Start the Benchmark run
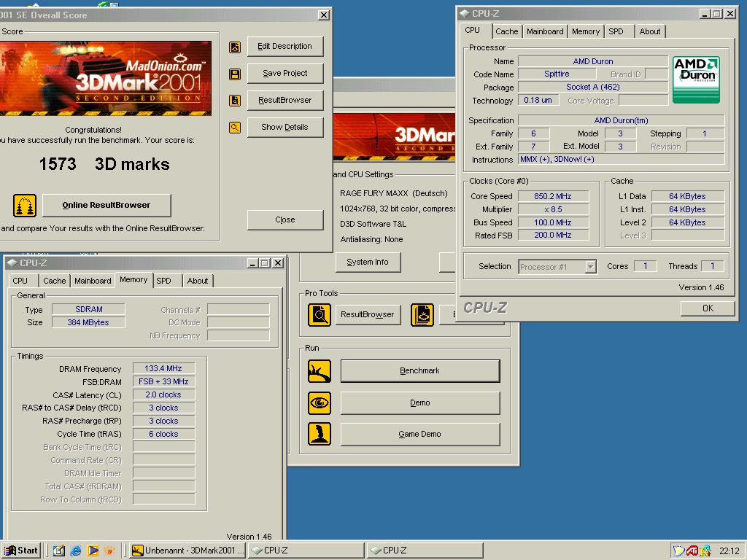 pyautogui.click(x=419, y=371)
